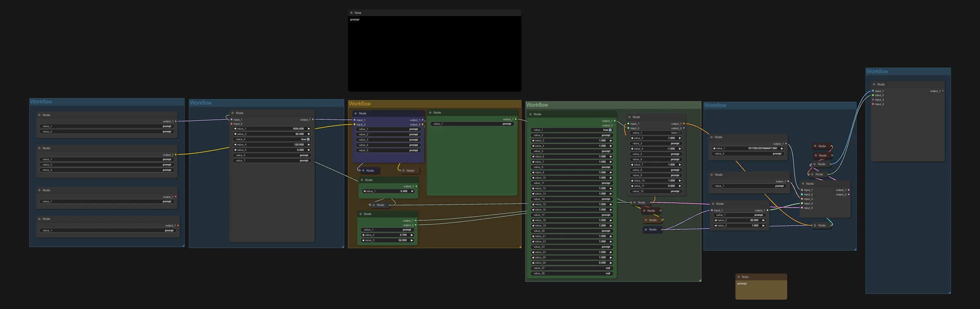Increase value_1 5.000 with its right arrow
This screenshot has height=309, width=980.
[412, 191]
